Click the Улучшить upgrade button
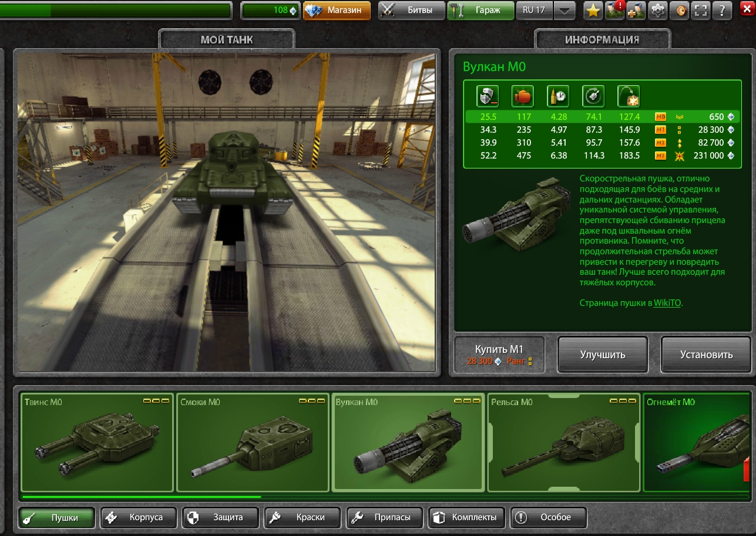This screenshot has width=756, height=536. click(603, 355)
